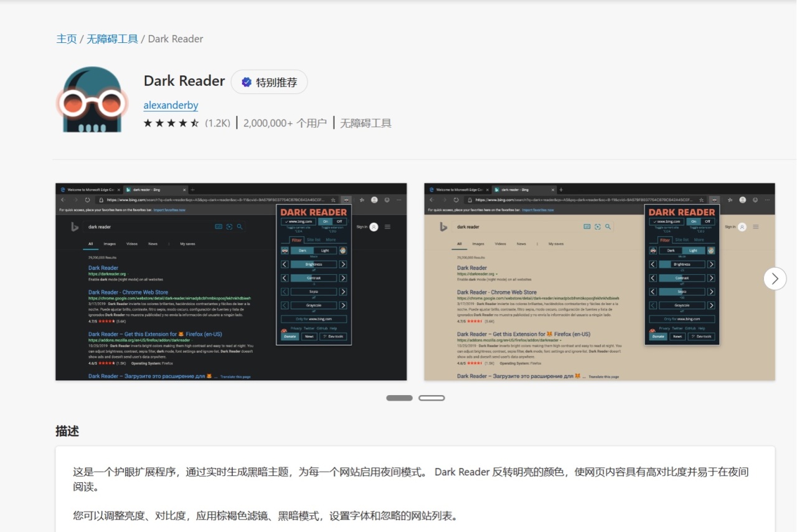Open the 主页 breadcrumb link
797x532 pixels.
pos(67,39)
